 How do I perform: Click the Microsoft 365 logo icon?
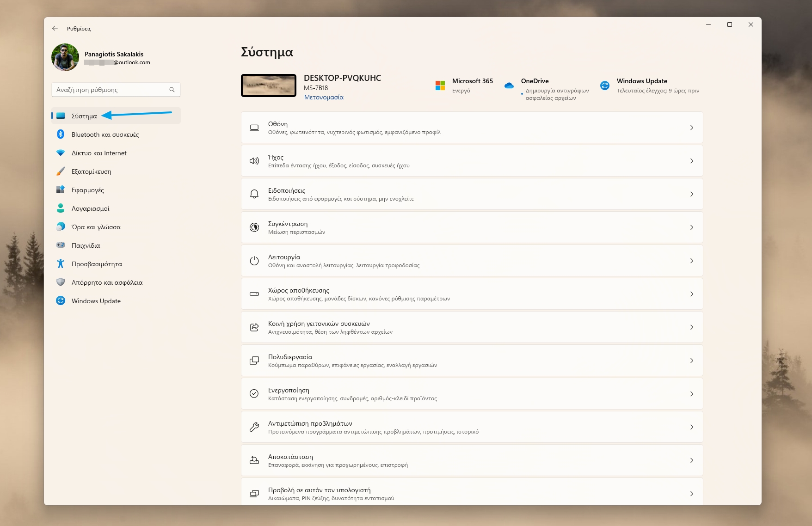[x=440, y=86]
